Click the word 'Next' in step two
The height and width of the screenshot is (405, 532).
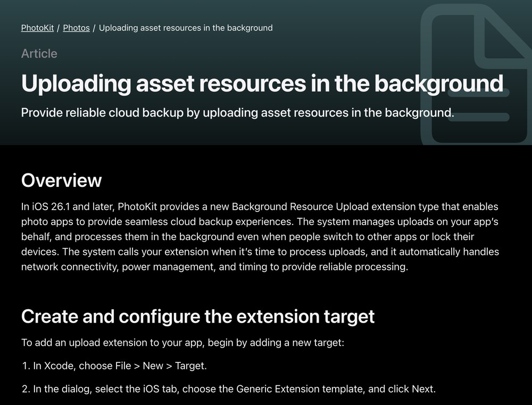(x=422, y=389)
